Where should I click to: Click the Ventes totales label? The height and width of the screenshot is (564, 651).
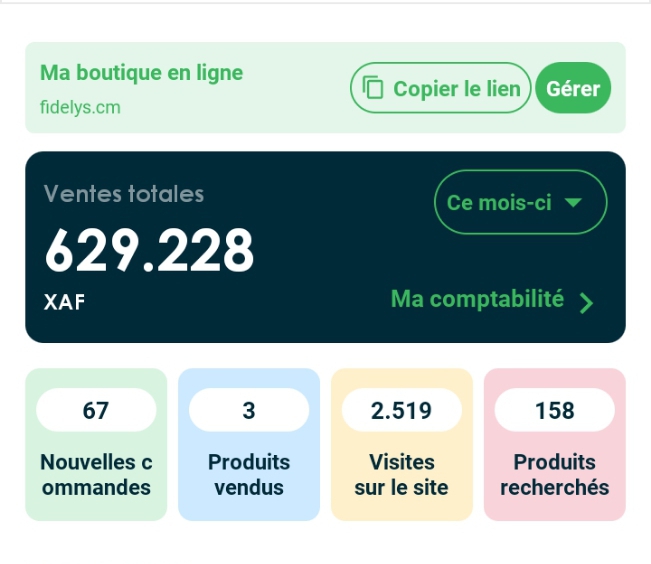124,194
